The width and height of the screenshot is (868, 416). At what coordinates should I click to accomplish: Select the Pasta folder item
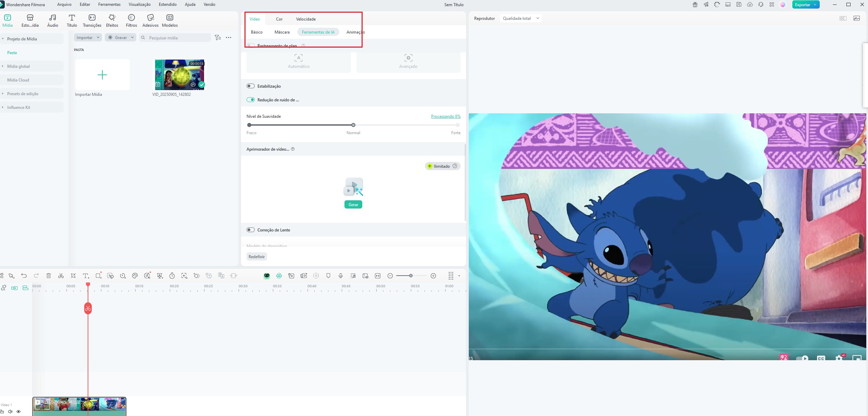coord(12,52)
